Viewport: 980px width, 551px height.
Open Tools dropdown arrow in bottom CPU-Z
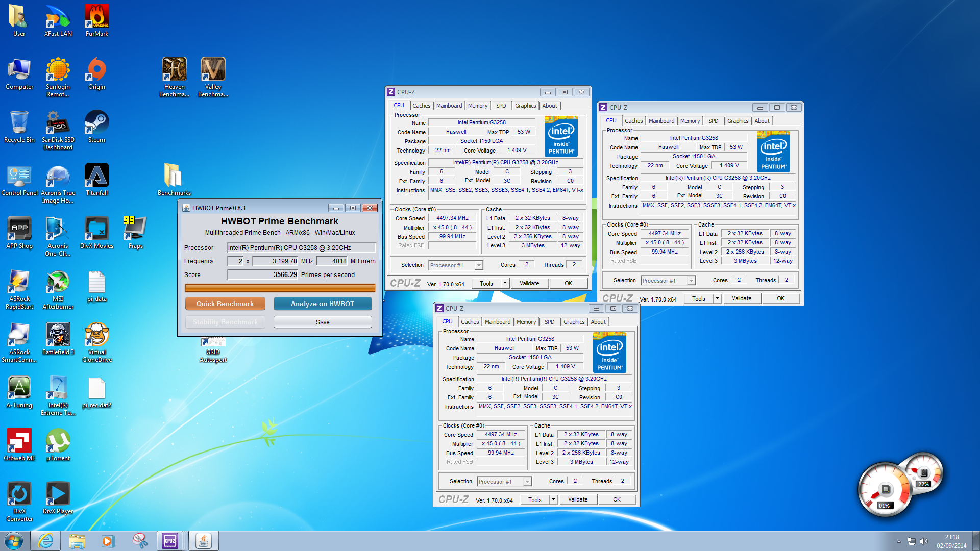[x=553, y=499]
